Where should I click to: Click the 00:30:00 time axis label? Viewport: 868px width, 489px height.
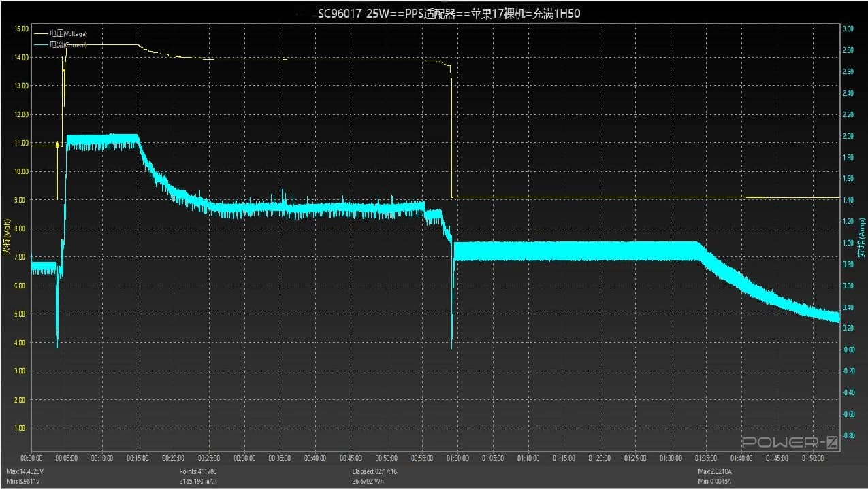pyautogui.click(x=245, y=458)
